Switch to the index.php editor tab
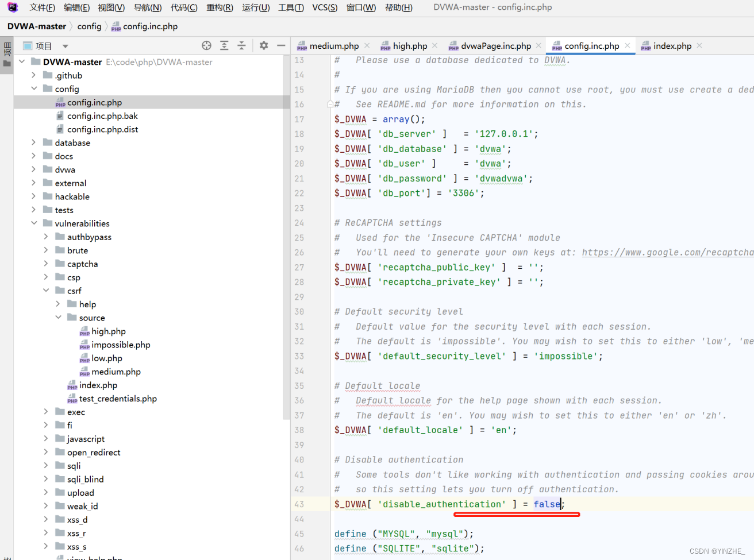754x560 pixels. (672, 46)
